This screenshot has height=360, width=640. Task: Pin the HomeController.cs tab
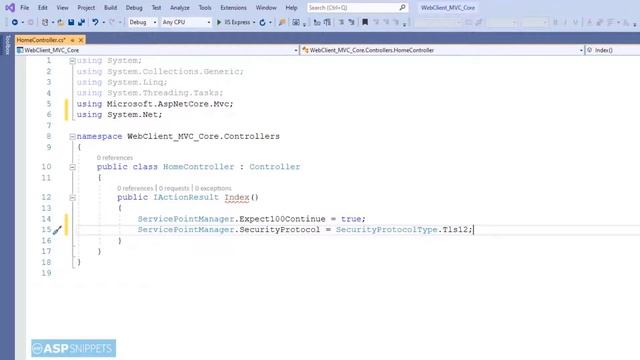coord(72,40)
